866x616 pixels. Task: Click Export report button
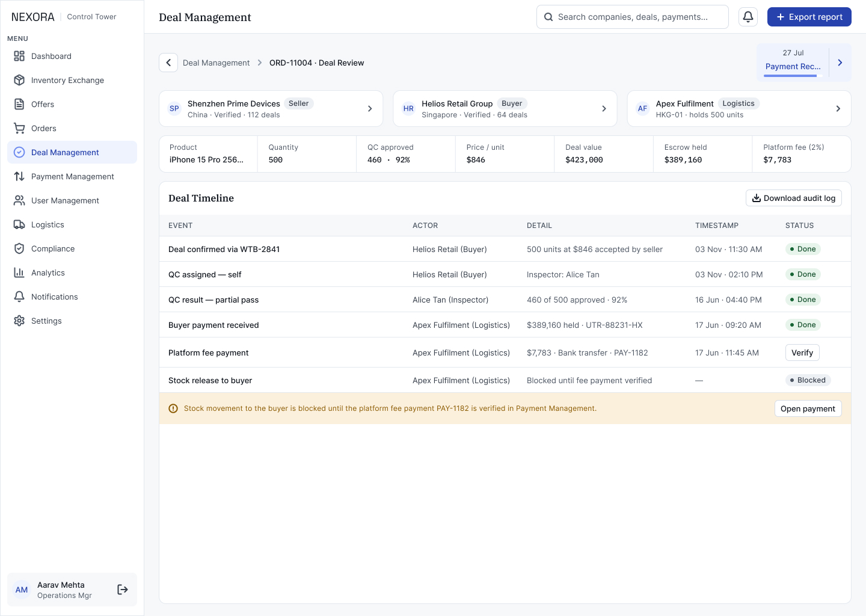click(809, 17)
